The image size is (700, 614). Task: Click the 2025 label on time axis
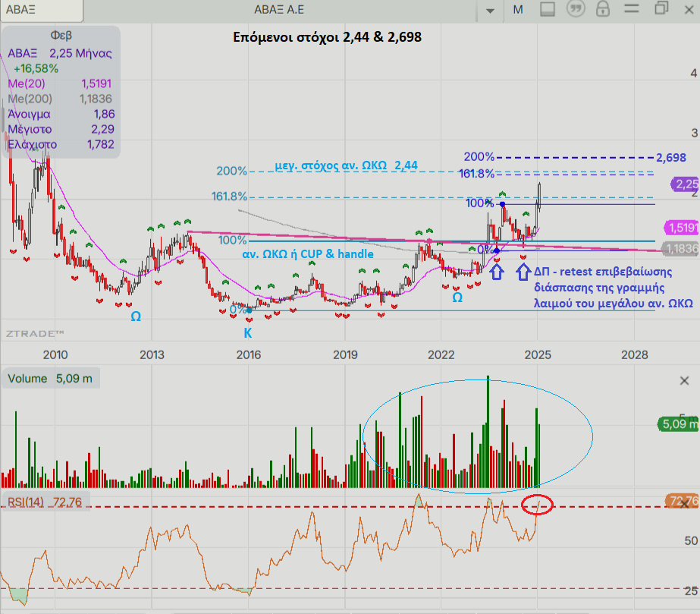coord(538,354)
